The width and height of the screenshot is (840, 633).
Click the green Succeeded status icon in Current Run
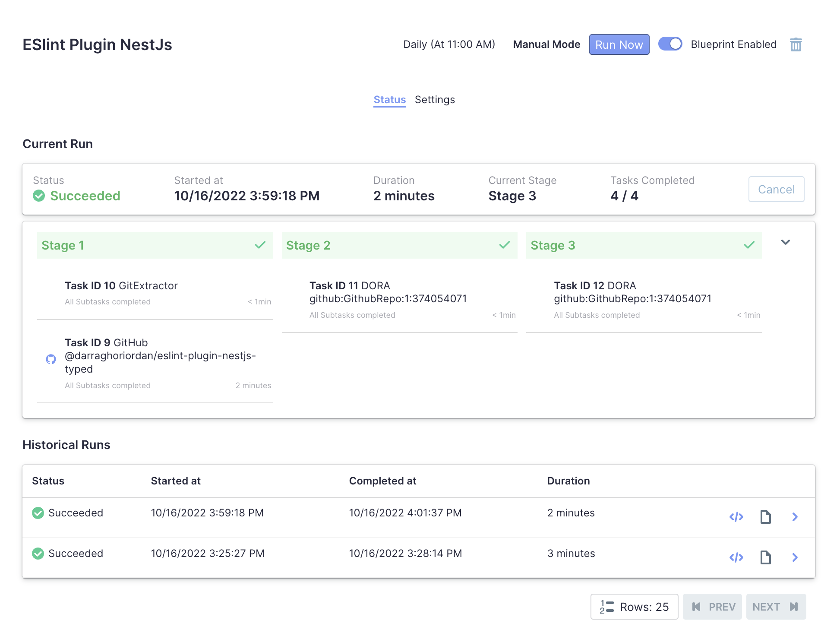coord(39,196)
